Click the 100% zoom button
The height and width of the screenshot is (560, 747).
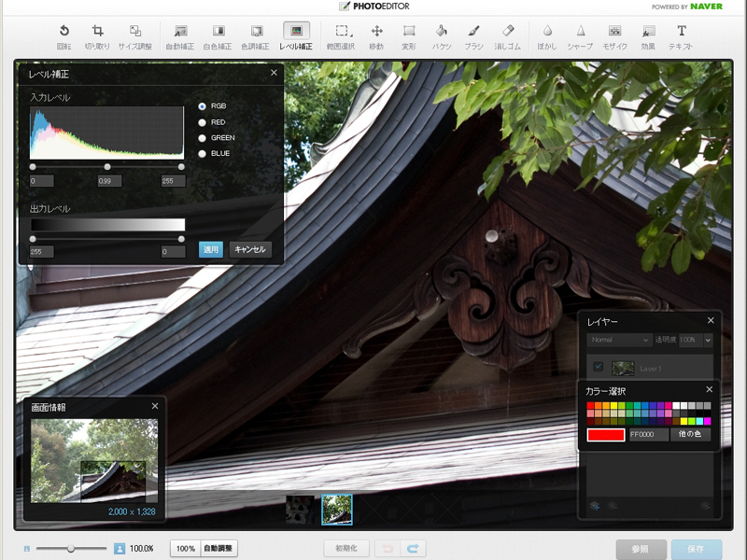(185, 549)
